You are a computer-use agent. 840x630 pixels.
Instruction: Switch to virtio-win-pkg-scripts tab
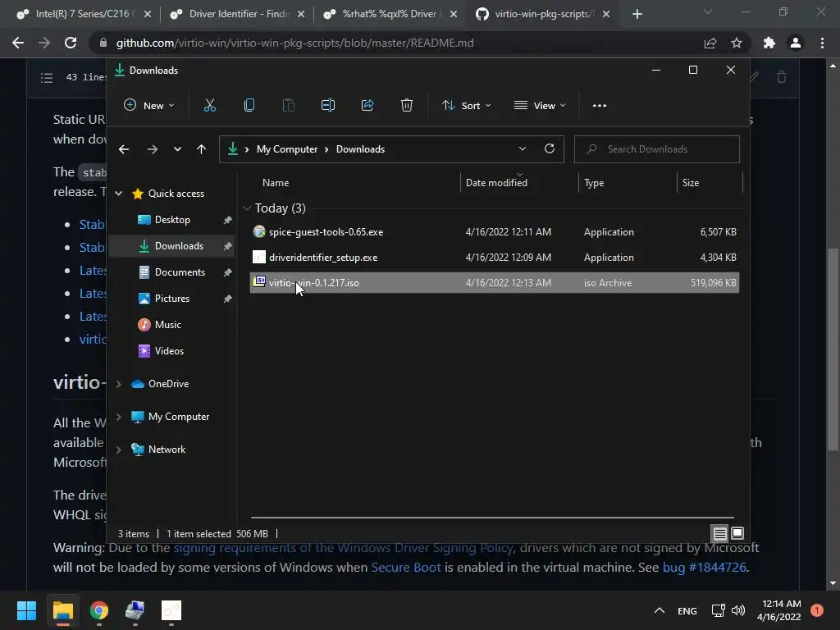coord(543,14)
